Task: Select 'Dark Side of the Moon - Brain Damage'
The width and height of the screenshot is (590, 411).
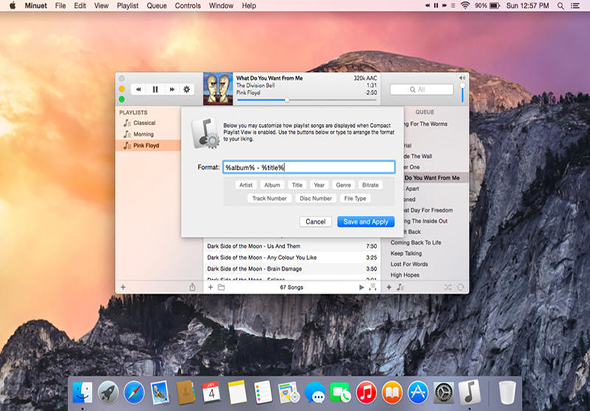Action: click(x=292, y=269)
